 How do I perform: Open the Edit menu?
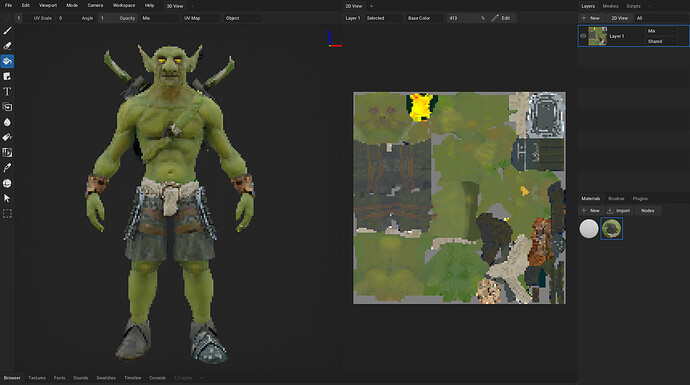[26, 6]
